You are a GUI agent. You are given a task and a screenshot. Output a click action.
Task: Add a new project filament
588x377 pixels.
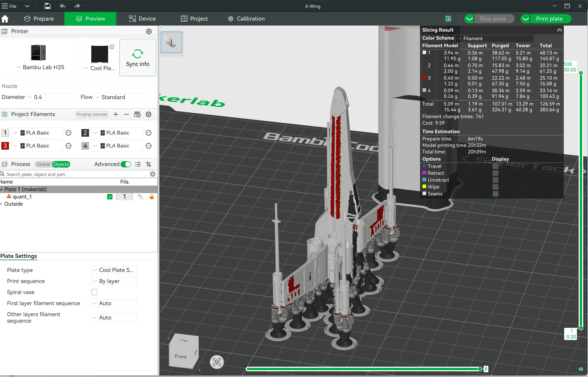point(116,114)
